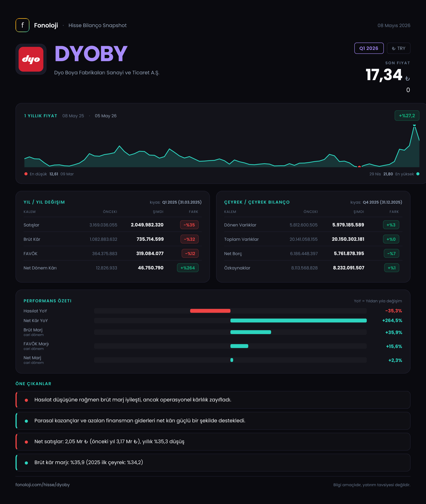
Task: Click the teal highest-price peak marker
Action: pos(414,125)
